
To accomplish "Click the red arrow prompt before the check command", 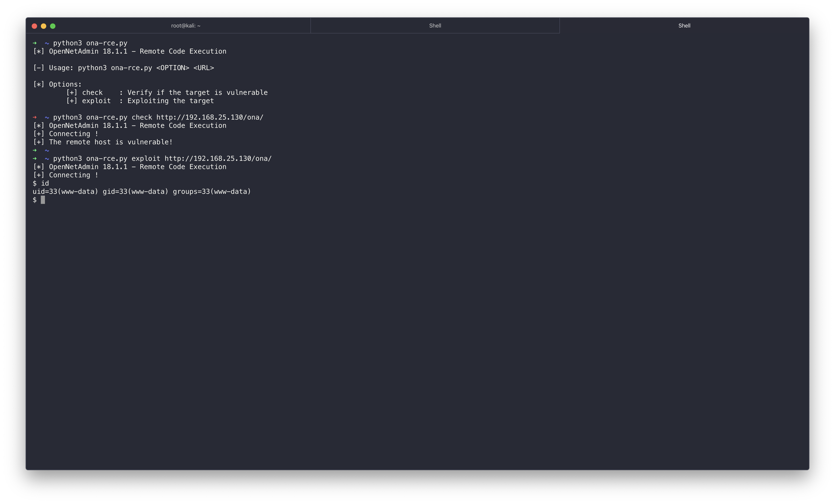I will point(35,117).
